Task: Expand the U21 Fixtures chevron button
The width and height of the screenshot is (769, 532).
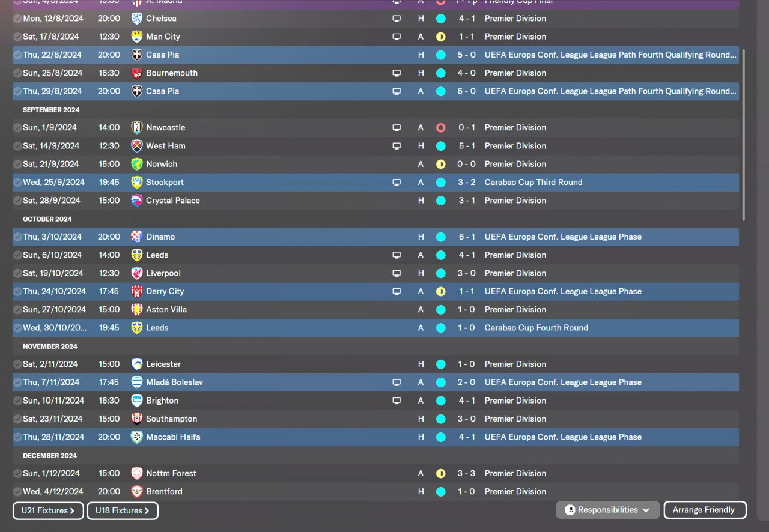Action: 48,510
